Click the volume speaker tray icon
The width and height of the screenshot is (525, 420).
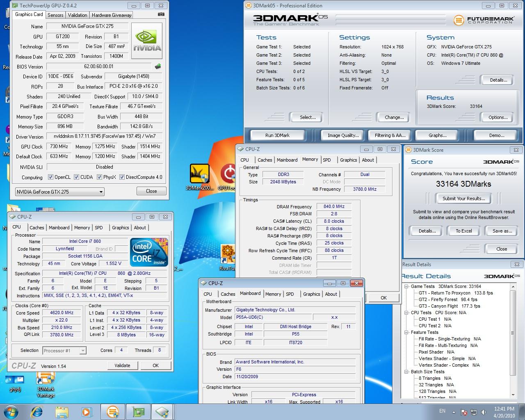(484, 412)
